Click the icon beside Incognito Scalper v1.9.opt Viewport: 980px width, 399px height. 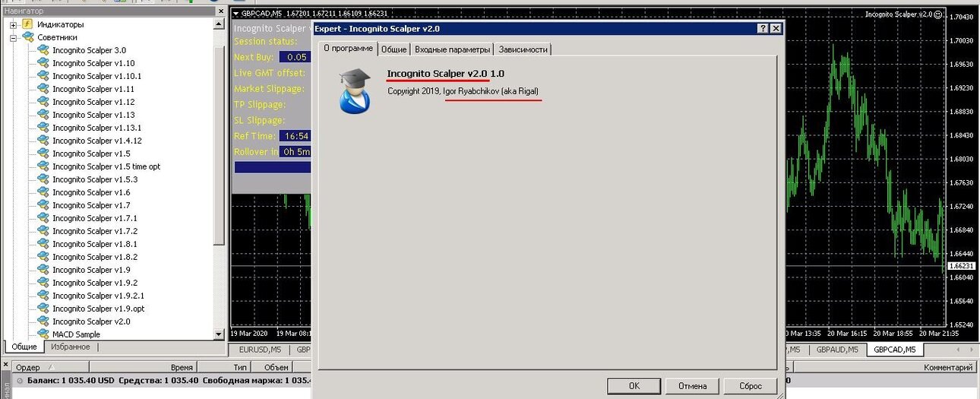[x=44, y=309]
